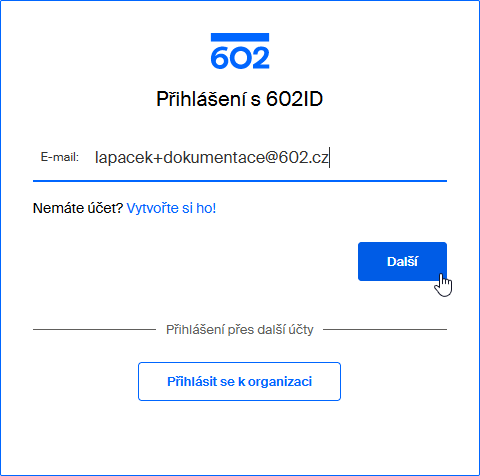Click the digit 2 in the 602 logo
480x476 pixels.
[259, 58]
